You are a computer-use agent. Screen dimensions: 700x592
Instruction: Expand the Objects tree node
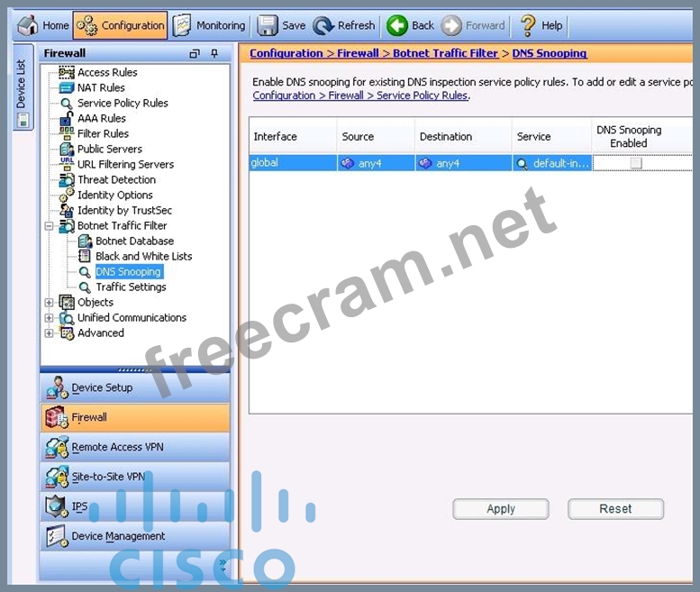pos(50,303)
